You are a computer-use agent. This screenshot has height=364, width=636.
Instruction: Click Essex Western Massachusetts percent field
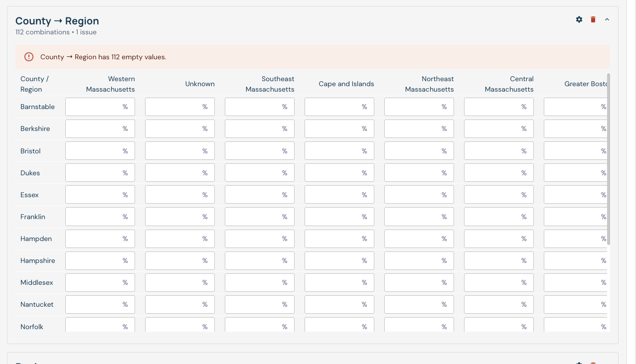(100, 195)
